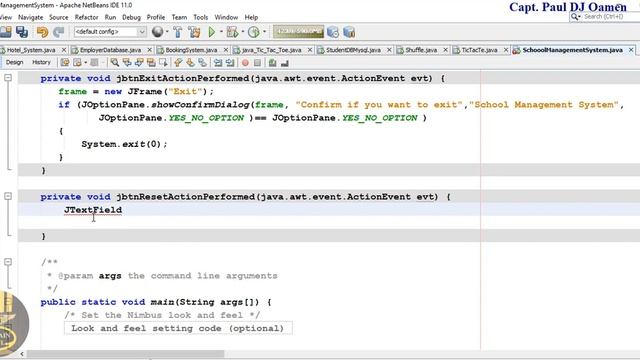Click the Find Selection magnifier icon
Screen dimensions: 640x360
click(x=115, y=63)
